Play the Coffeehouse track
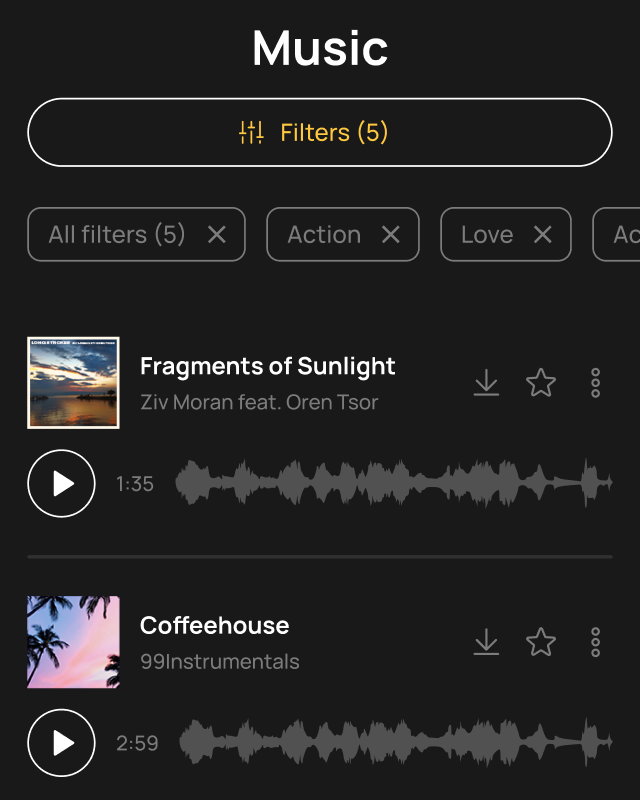640x800 pixels. pos(61,743)
